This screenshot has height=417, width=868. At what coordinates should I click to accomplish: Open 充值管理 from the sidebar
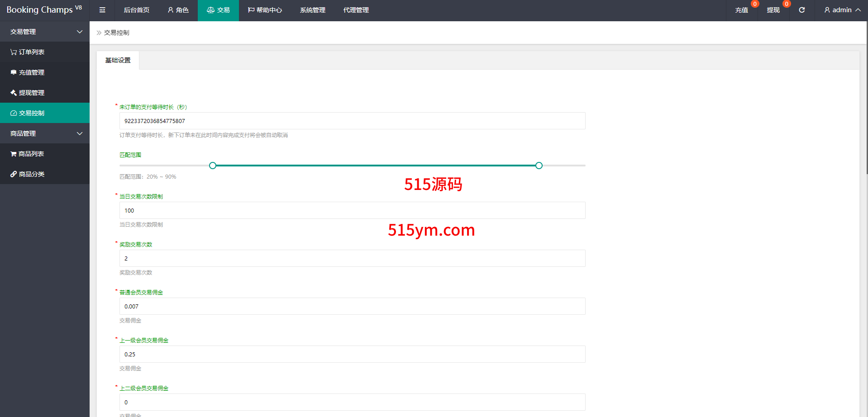click(31, 72)
